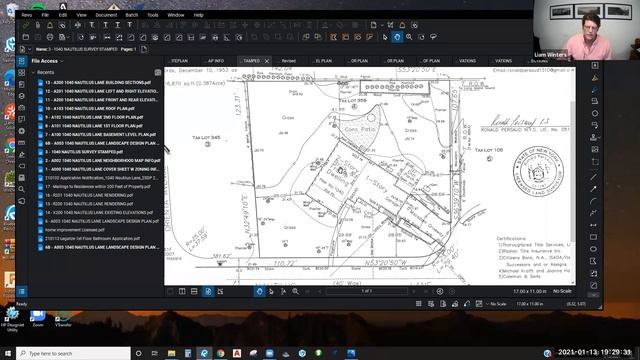
Task: Click the select text tool in bottom bar
Action: click(283, 291)
